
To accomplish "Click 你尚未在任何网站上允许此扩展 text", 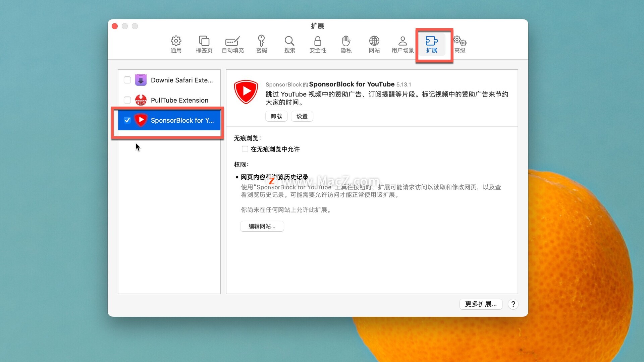I will pyautogui.click(x=286, y=210).
